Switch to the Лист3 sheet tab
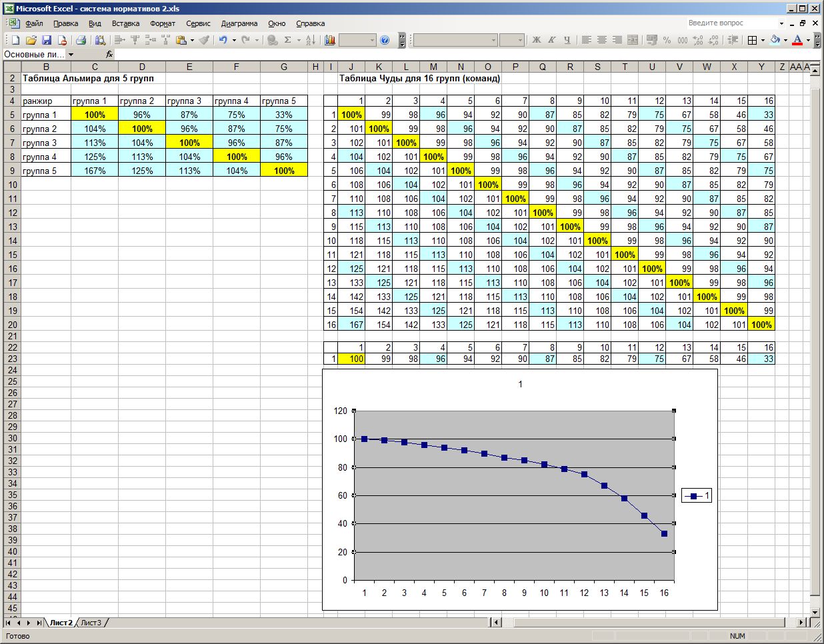This screenshot has width=824, height=644. [91, 623]
